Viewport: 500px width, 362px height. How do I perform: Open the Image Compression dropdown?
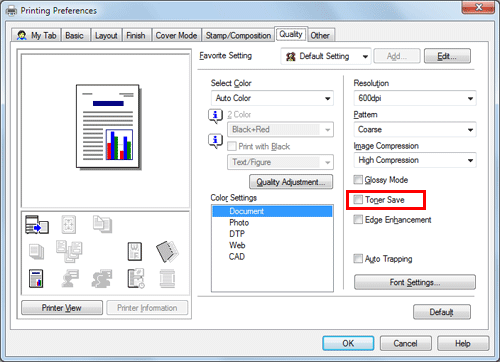[415, 160]
